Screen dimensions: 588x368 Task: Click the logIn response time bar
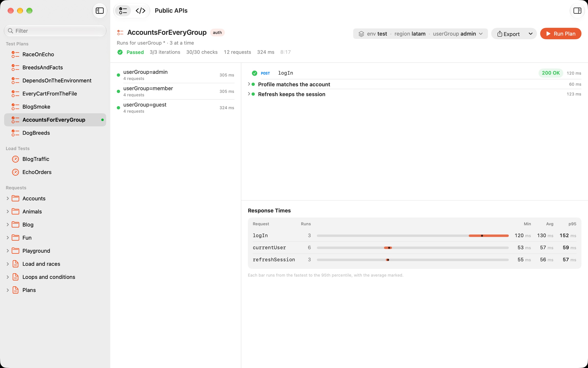tap(413, 236)
